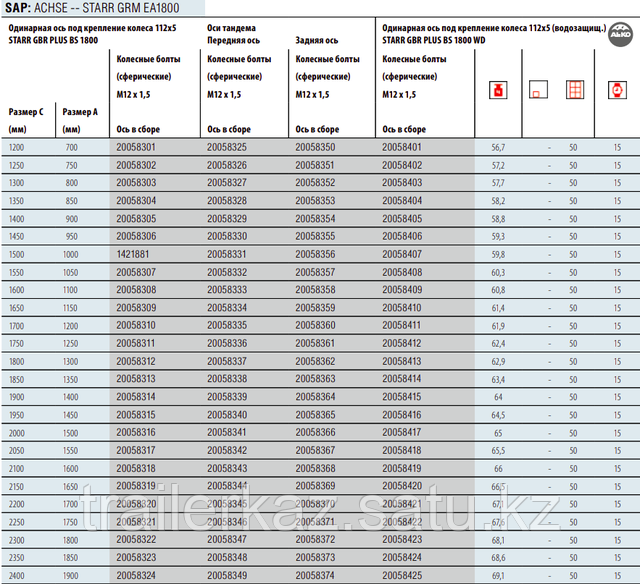This screenshot has height=584, width=640.
Task: Click the red grid pallet icon
Action: click(575, 90)
